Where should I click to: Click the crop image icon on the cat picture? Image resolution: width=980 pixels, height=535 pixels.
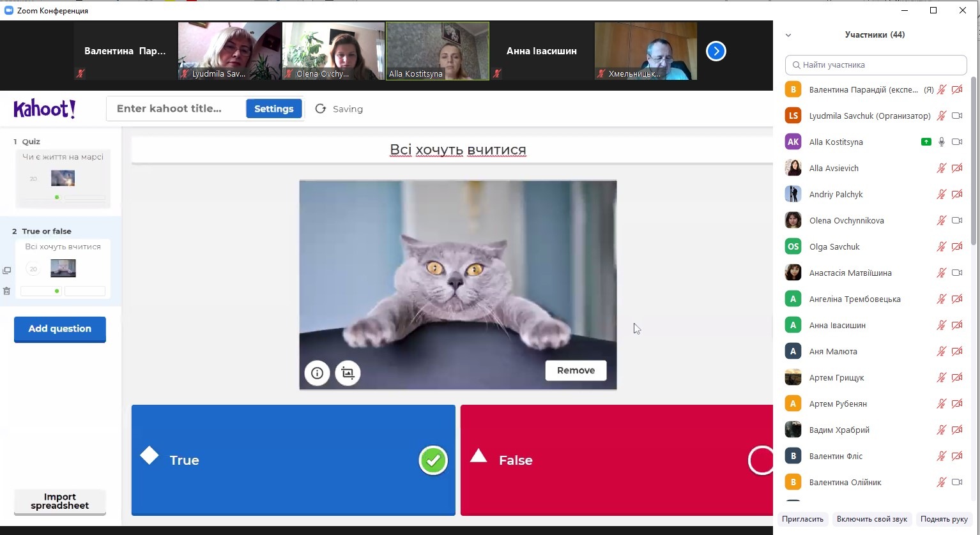(x=348, y=373)
